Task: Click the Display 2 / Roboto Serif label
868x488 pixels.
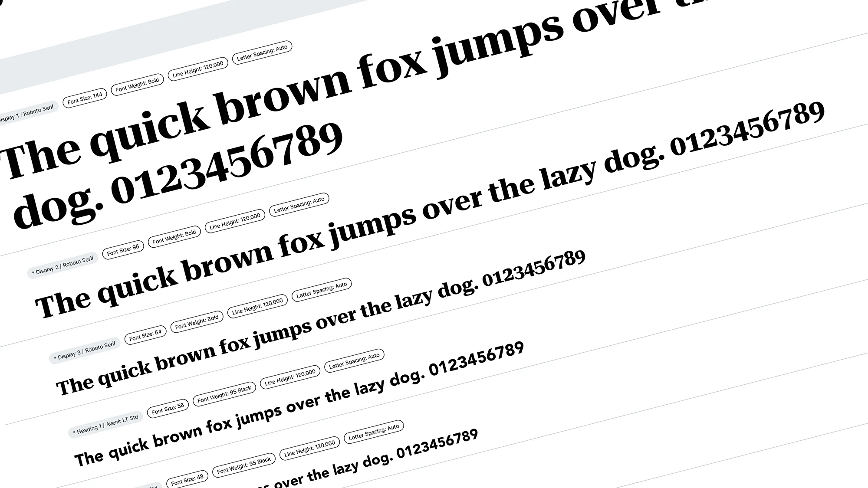Action: click(63, 265)
